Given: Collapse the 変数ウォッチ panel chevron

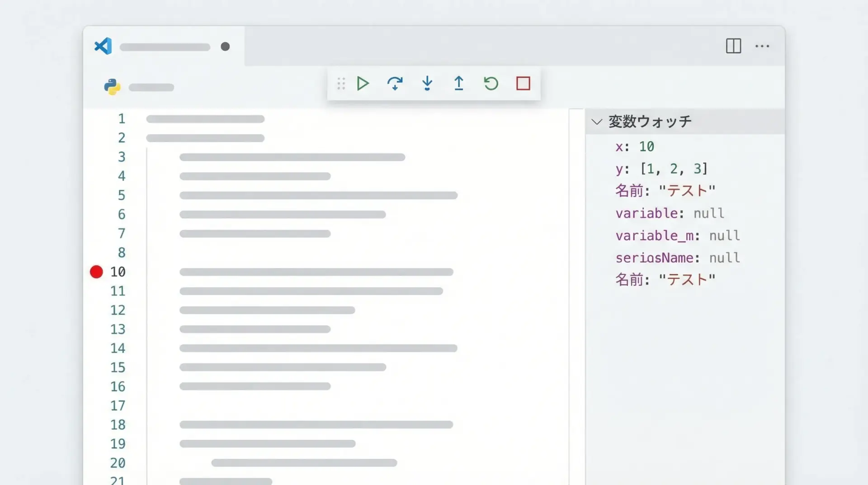Looking at the screenshot, I should coord(597,122).
